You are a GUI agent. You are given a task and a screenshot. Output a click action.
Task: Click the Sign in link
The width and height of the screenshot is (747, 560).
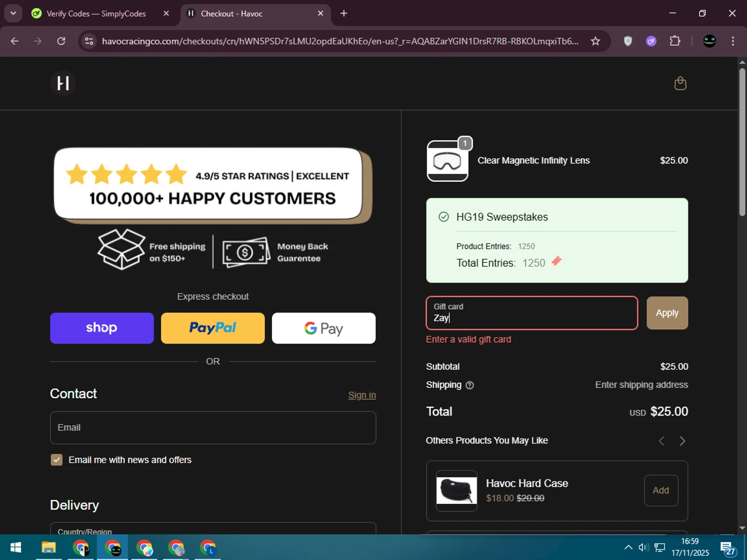362,395
